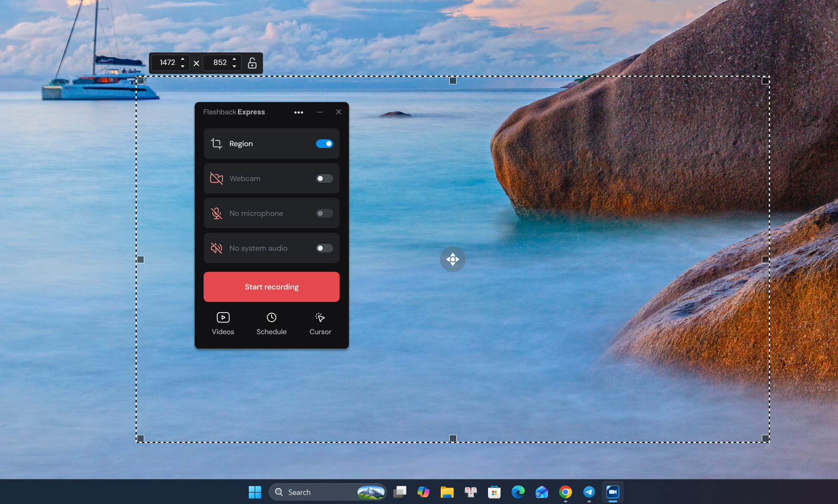Screen dimensions: 838x504
Task: Decrease region width with down arrow
Action: [183, 66]
